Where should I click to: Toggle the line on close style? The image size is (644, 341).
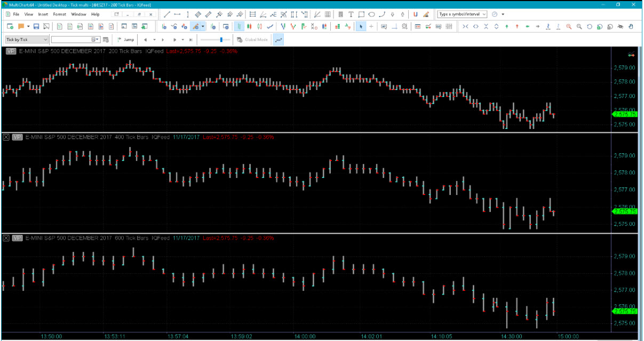[x=270, y=26]
